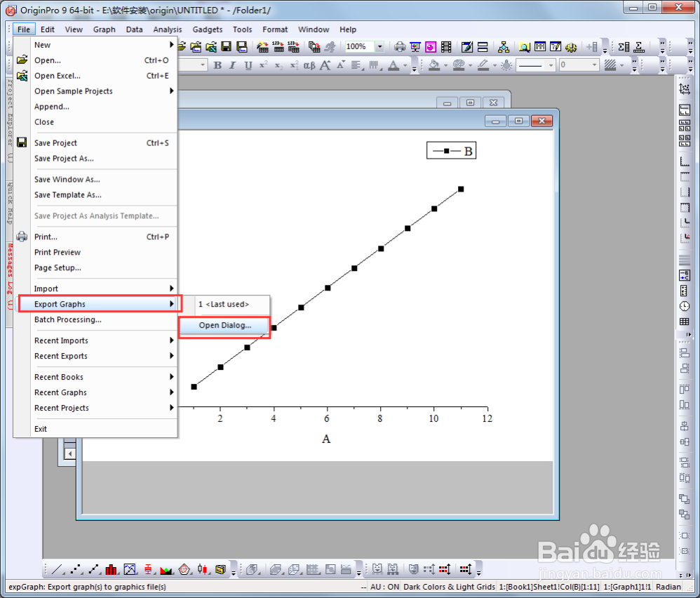Viewport: 700px width, 598px height.
Task: Choose Open Dialog... in Export Graphs submenu
Action: click(x=224, y=325)
